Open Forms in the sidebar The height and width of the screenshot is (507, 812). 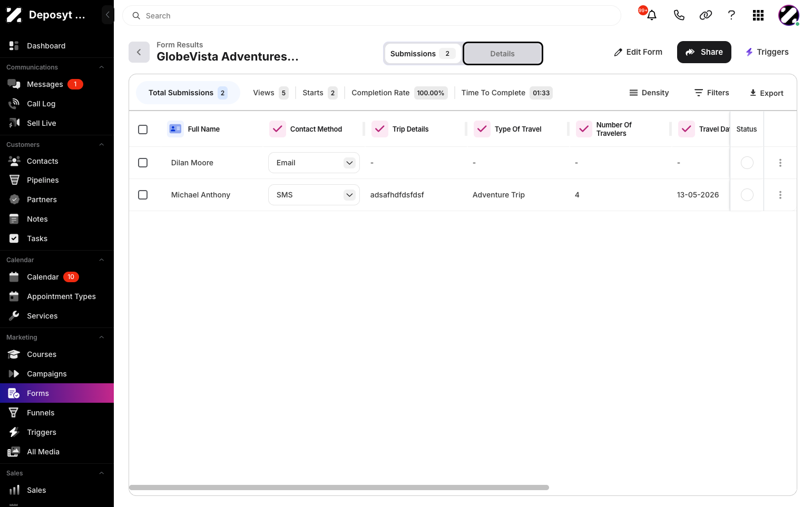point(57,393)
